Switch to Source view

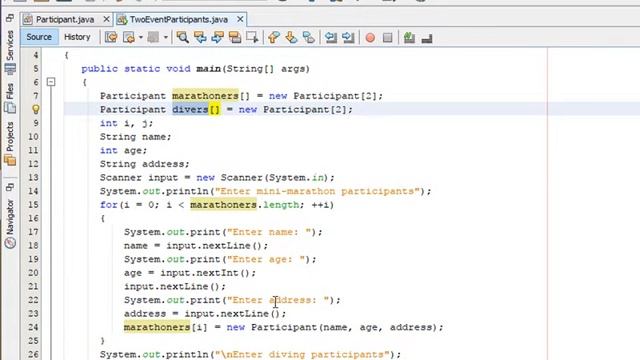pyautogui.click(x=39, y=37)
